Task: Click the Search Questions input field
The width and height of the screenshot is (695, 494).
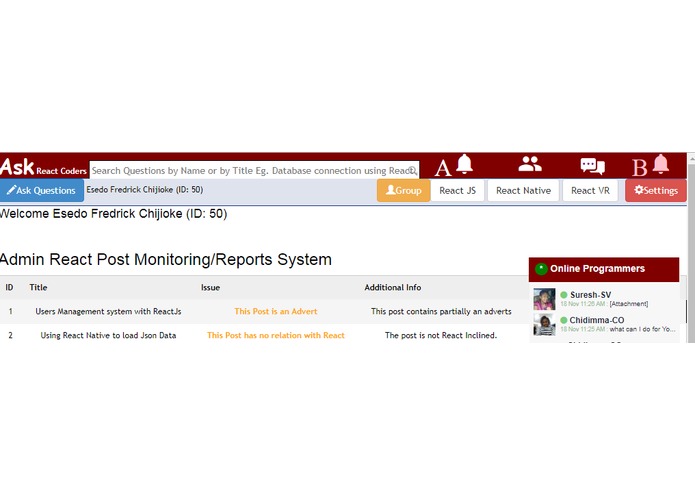Action: 254,171
